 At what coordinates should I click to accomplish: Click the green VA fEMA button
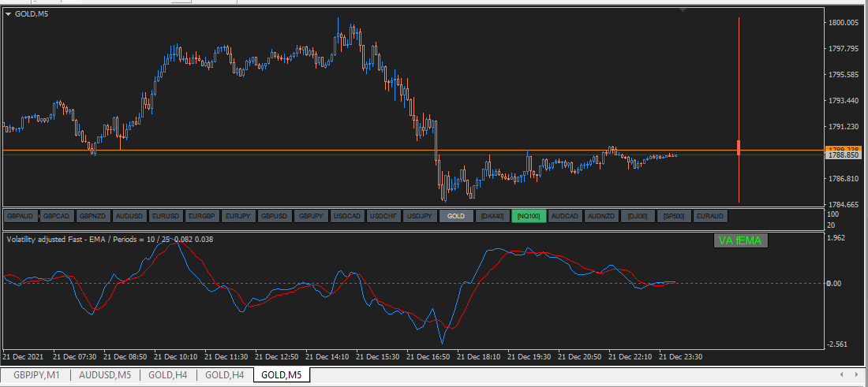point(740,240)
